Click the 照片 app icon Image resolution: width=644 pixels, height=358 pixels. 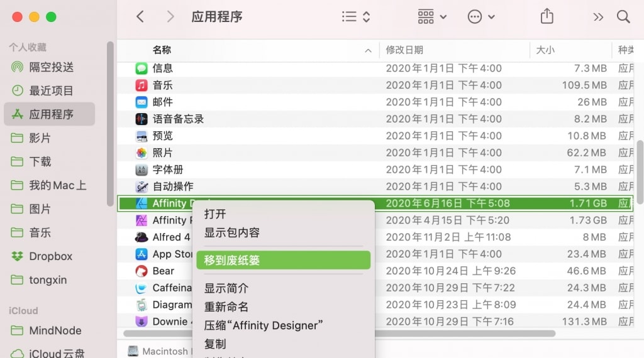(x=142, y=153)
